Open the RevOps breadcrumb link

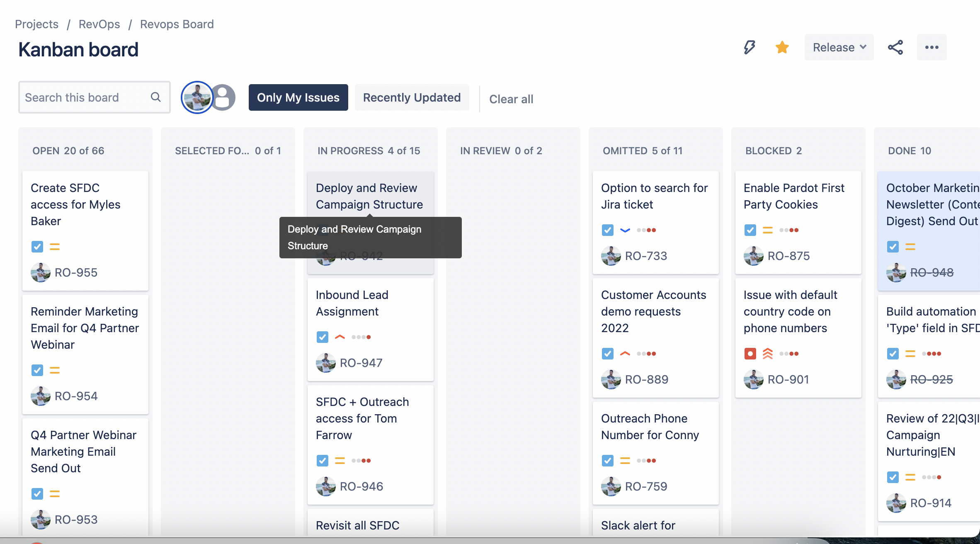click(99, 24)
